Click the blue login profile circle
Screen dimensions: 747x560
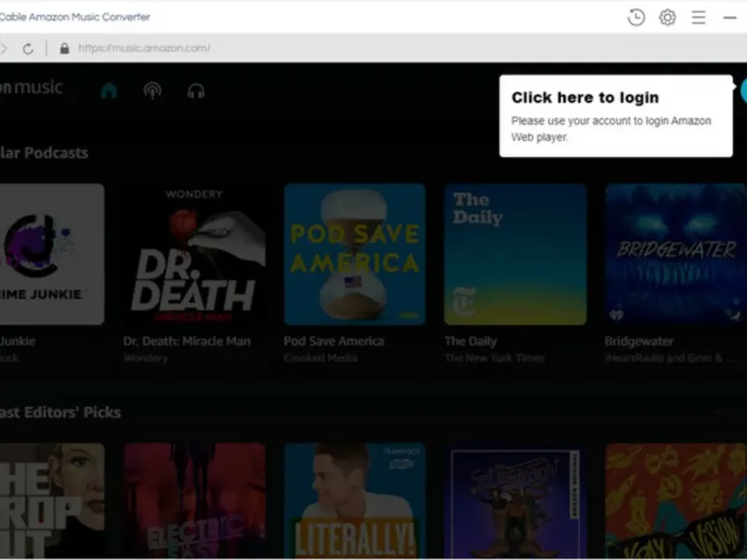[743, 91]
